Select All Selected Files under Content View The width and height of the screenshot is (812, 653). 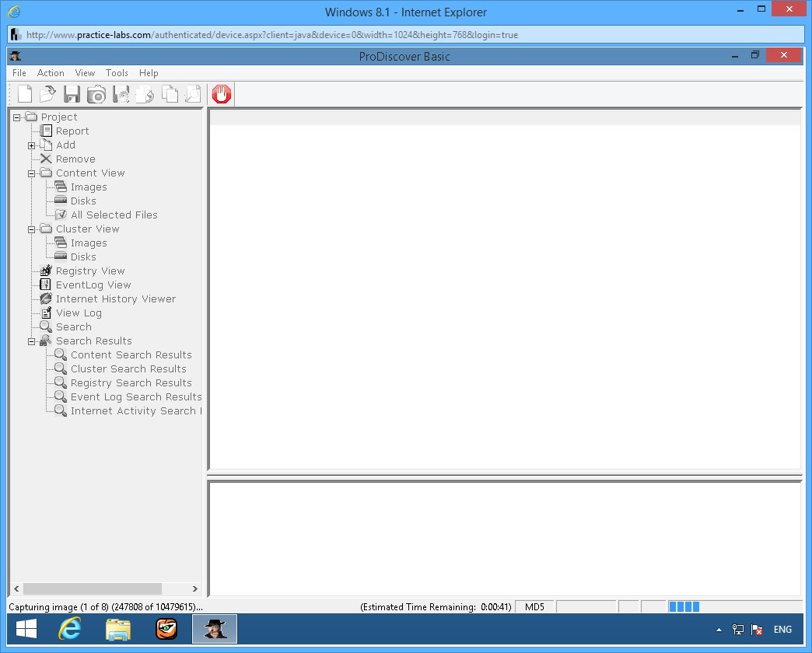(x=114, y=215)
